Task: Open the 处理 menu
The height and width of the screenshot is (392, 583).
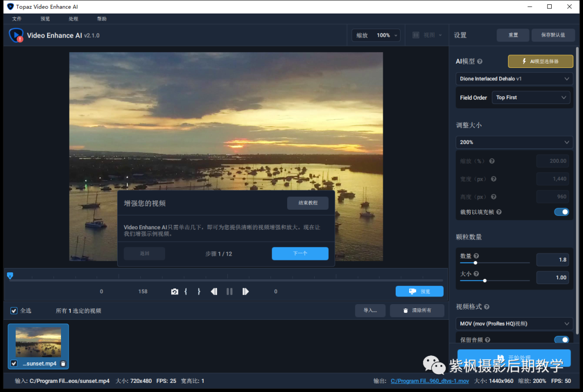Action: point(73,19)
